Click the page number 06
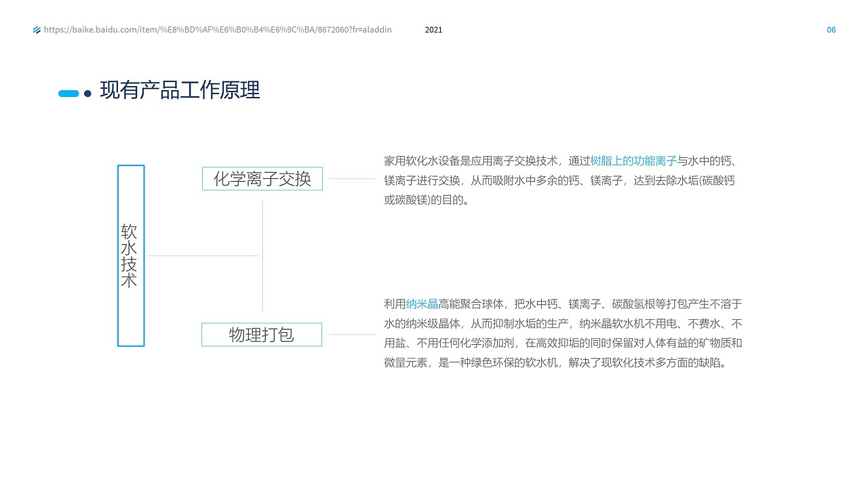The height and width of the screenshot is (488, 868). tap(831, 30)
